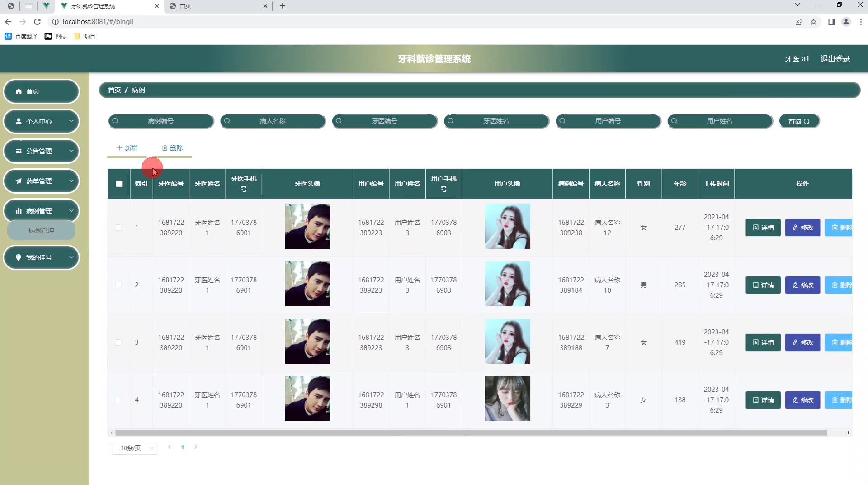This screenshot has width=868, height=485.
Task: Delete the record of patient 病人名称7
Action: tap(839, 342)
